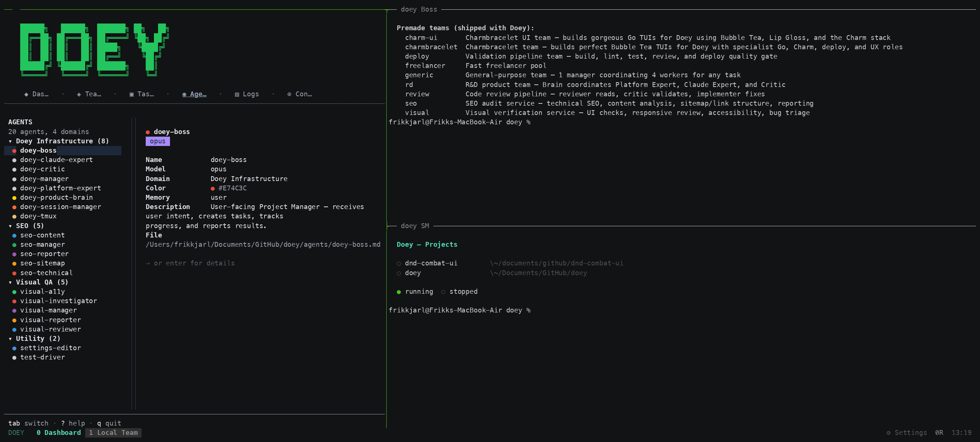Click the 13:19 clock
Viewport: 980px width, 442px height.
coord(961,433)
